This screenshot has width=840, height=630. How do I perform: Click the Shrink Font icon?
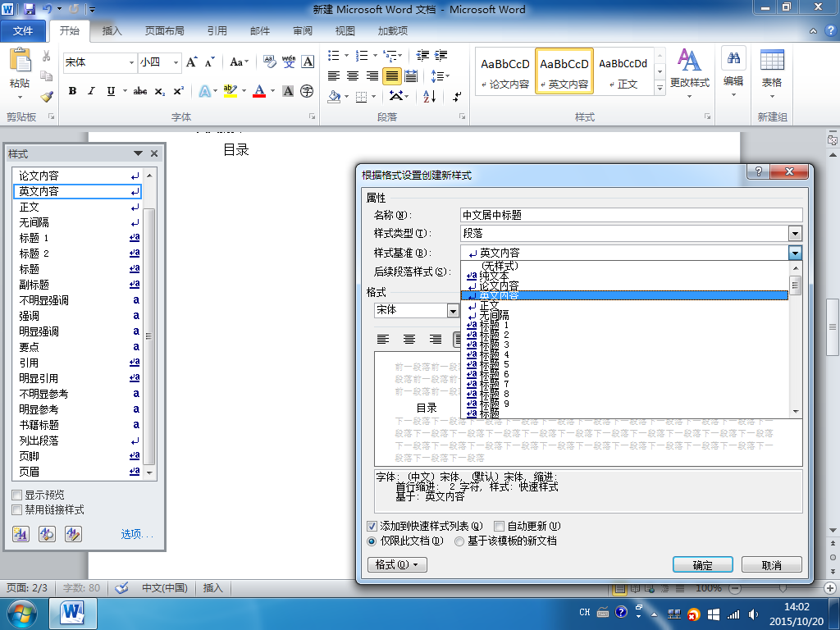coord(209,62)
